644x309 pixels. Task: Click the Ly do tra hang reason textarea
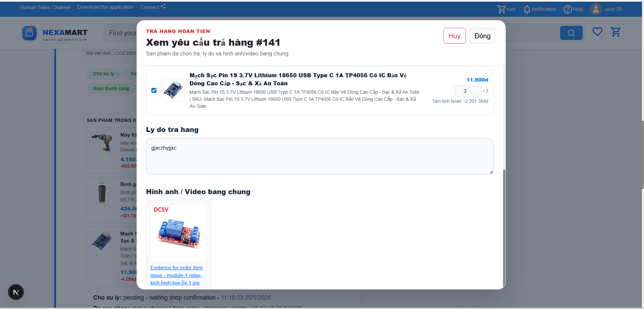pos(320,157)
